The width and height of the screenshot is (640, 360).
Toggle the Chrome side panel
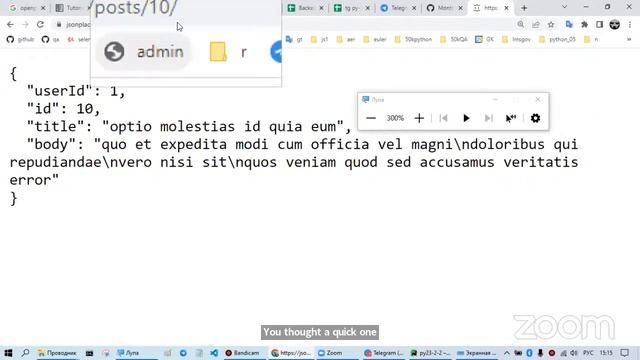[x=599, y=24]
